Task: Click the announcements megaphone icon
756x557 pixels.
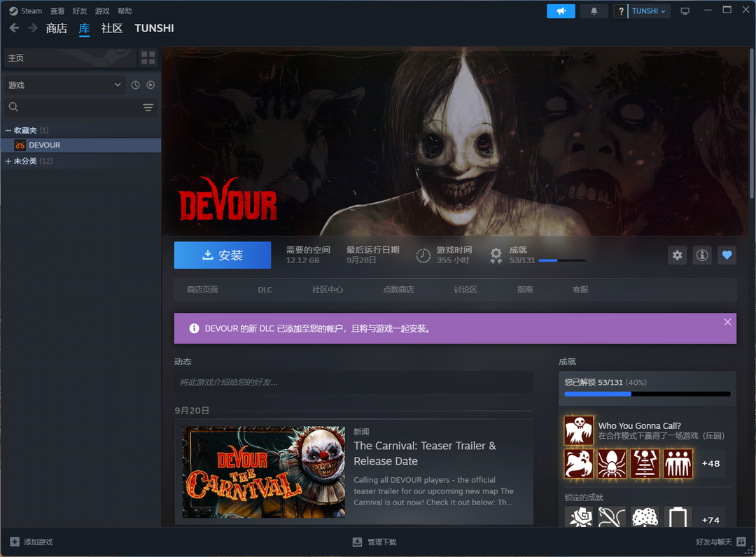Action: (x=561, y=11)
